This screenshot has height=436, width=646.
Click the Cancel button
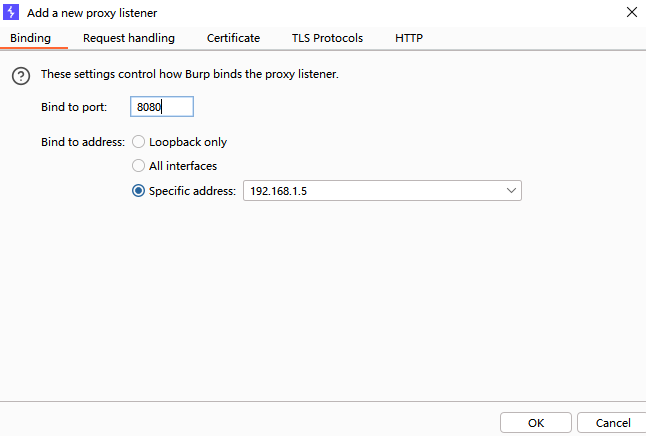(x=613, y=423)
